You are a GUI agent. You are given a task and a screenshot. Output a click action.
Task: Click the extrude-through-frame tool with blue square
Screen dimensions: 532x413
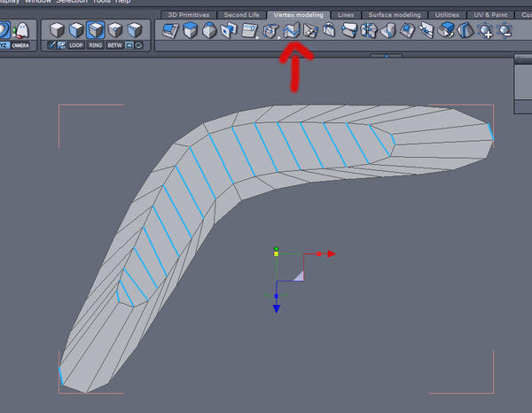(x=229, y=30)
